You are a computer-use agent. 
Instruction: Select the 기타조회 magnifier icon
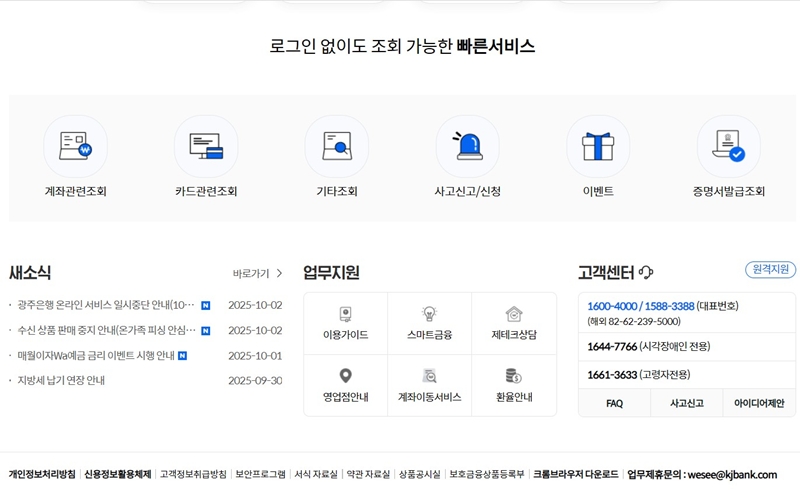pyautogui.click(x=337, y=146)
